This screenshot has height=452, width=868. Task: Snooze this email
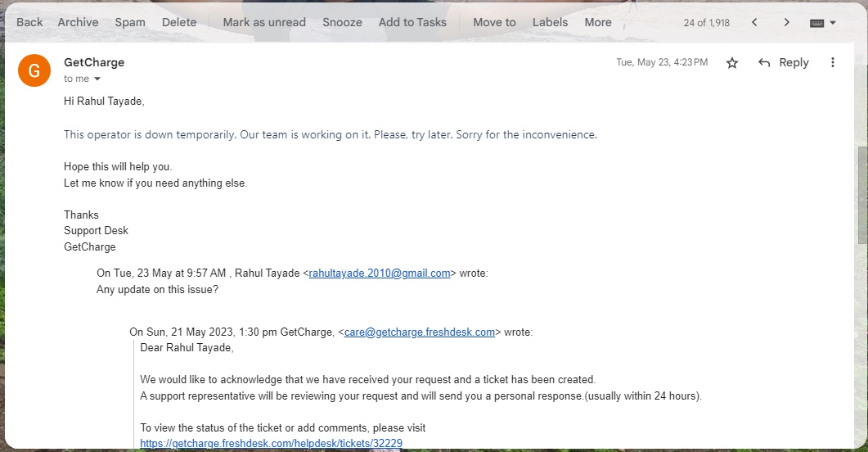[x=342, y=22]
